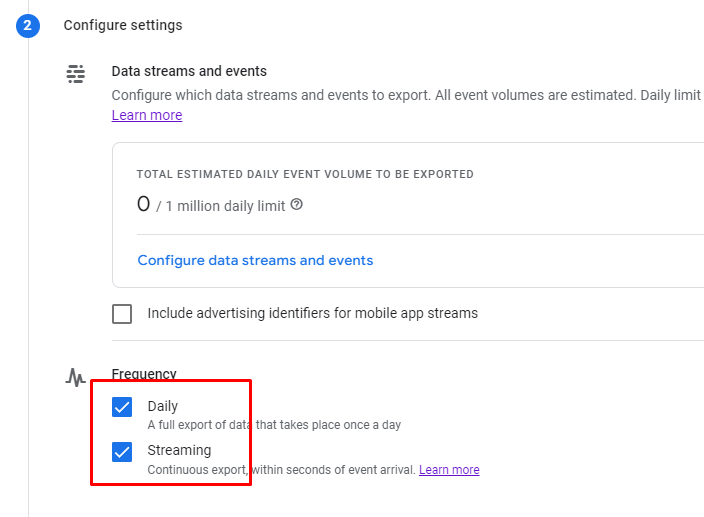
Task: Open Learn more link for Streaming export
Action: (449, 470)
